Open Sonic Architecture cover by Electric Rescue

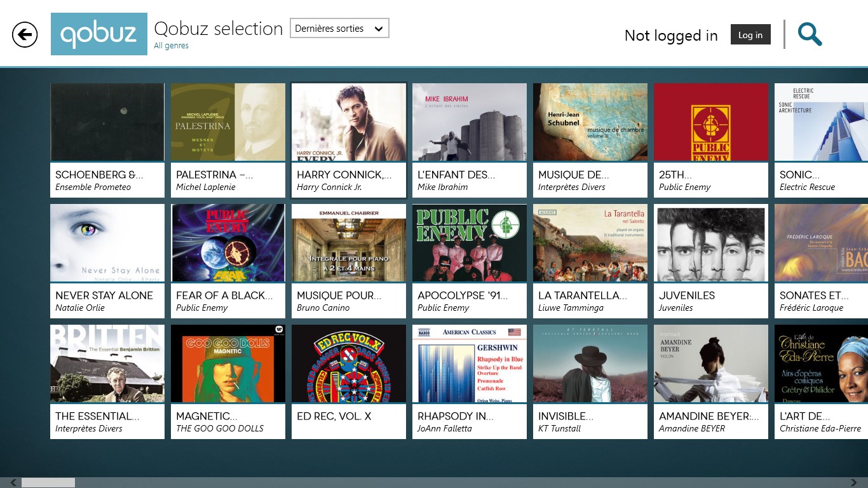(821, 122)
